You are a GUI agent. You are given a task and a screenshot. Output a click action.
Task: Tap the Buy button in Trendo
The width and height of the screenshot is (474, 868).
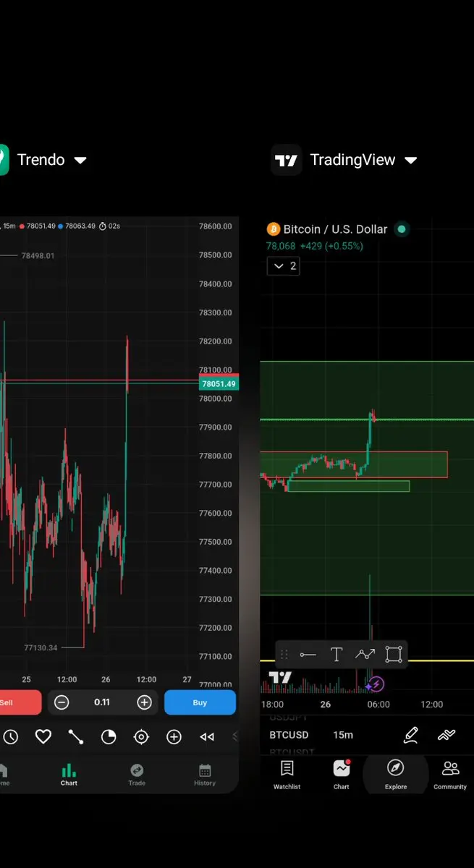[200, 702]
